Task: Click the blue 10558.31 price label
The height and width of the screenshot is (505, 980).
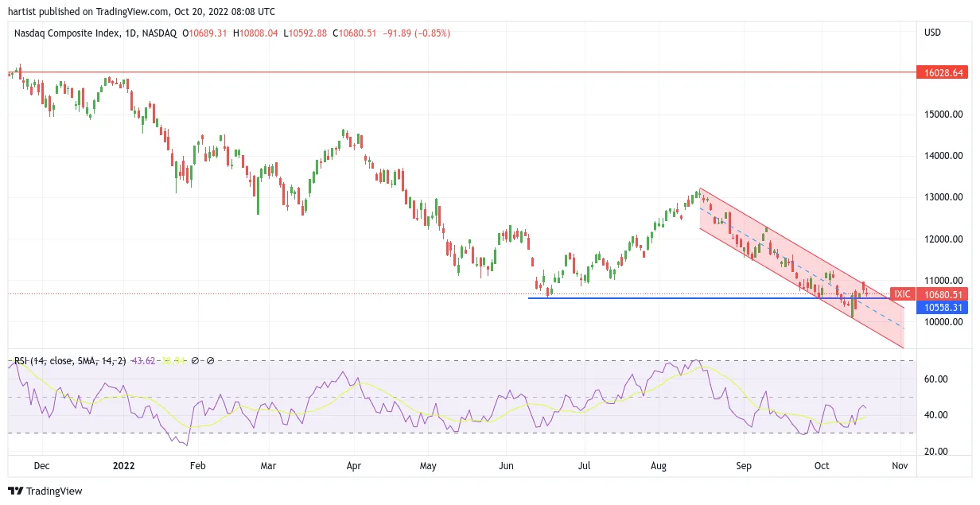Action: pyautogui.click(x=943, y=307)
